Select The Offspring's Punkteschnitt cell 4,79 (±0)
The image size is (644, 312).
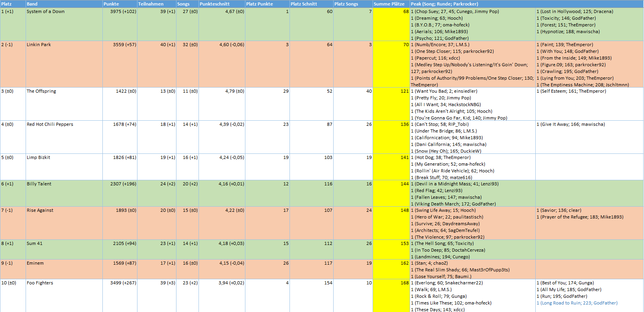point(222,92)
